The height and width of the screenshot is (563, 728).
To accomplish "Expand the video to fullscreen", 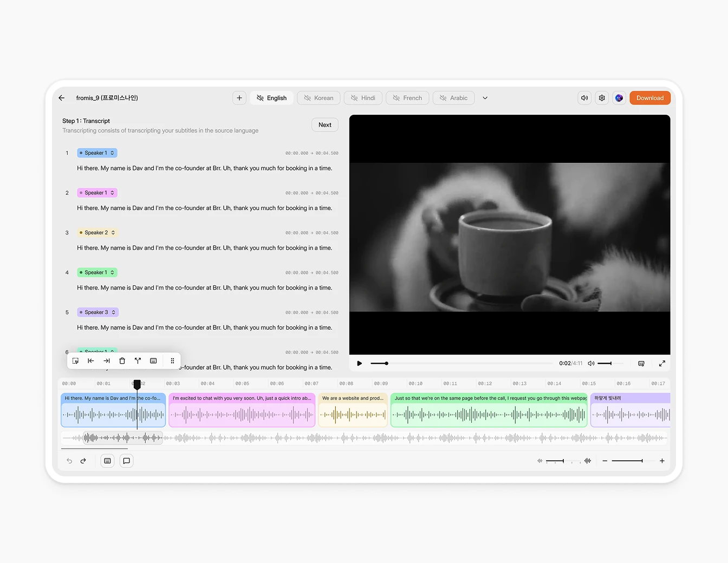I will point(662,363).
